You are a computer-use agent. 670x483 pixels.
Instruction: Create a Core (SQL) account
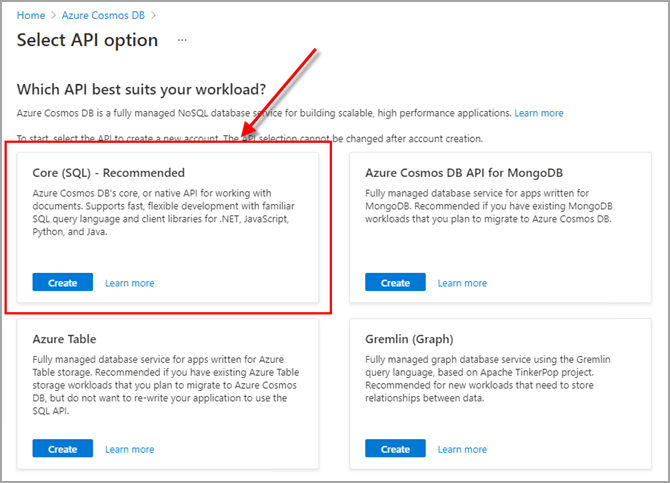[62, 283]
